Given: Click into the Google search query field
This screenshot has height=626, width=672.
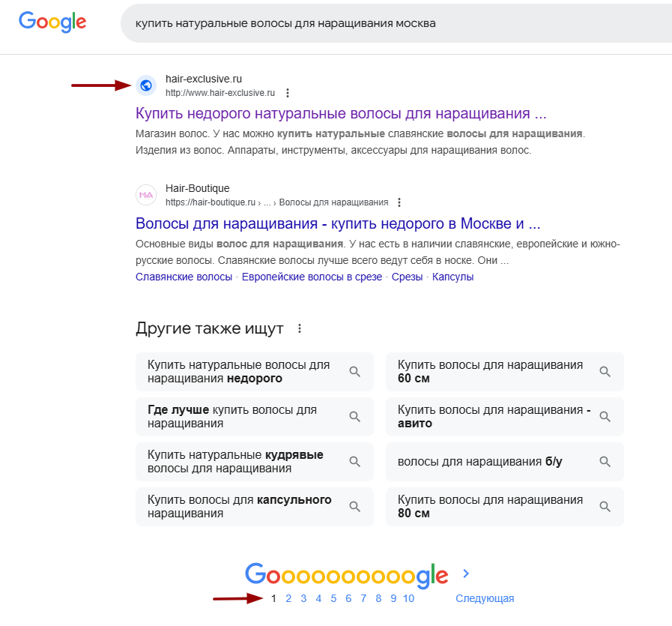Looking at the screenshot, I should click(396, 23).
